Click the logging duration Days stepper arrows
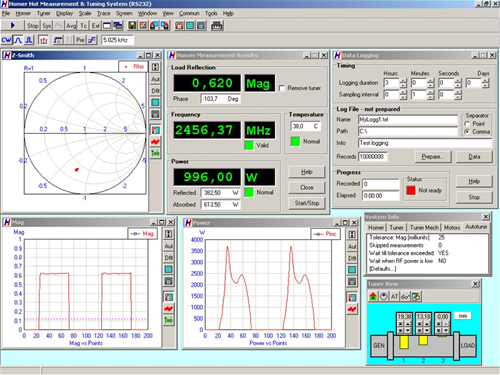The image size is (500, 375). [x=486, y=83]
